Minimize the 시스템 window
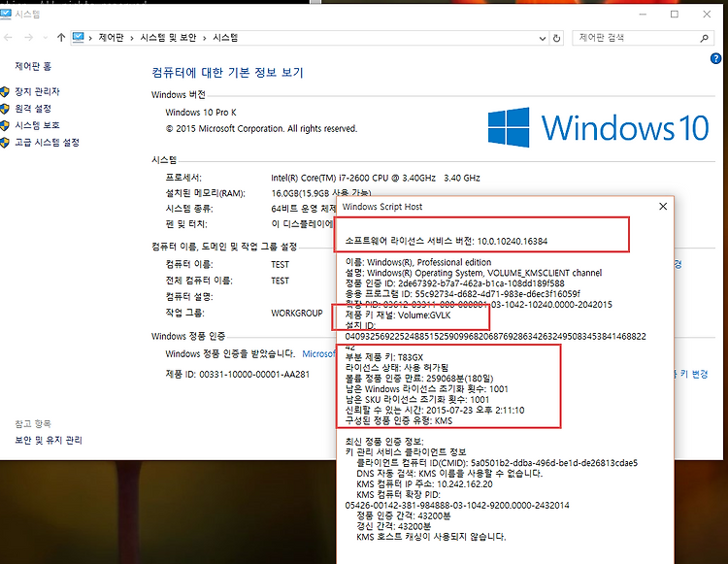Viewport: 728px width, 564px height. point(643,15)
